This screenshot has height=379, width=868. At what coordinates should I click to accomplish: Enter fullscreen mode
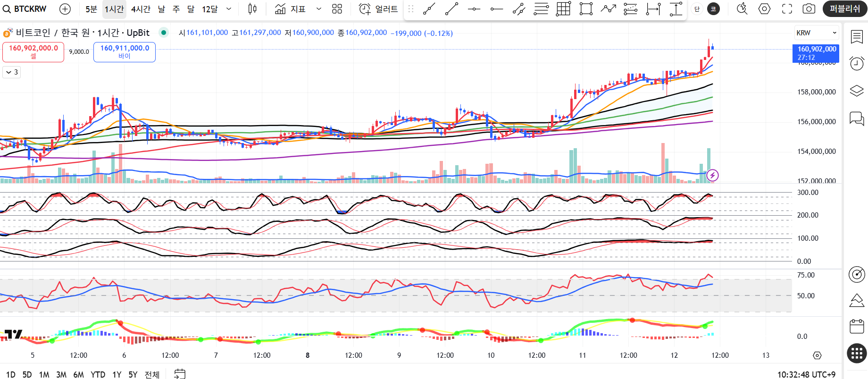coord(787,9)
